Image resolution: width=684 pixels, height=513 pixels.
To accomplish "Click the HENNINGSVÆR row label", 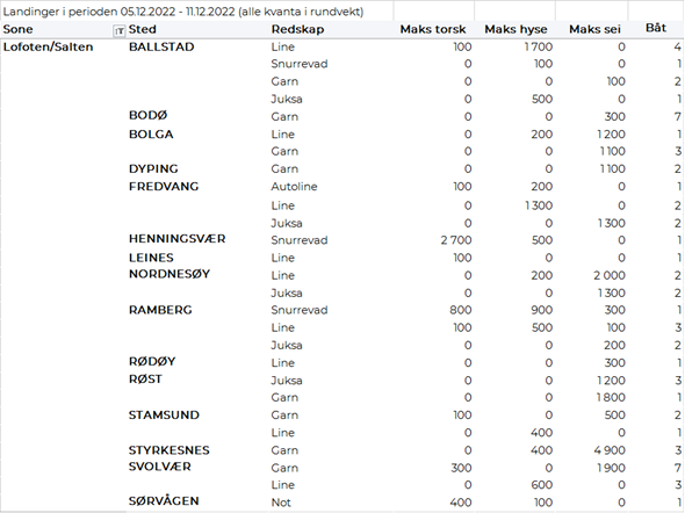I will pyautogui.click(x=177, y=240).
